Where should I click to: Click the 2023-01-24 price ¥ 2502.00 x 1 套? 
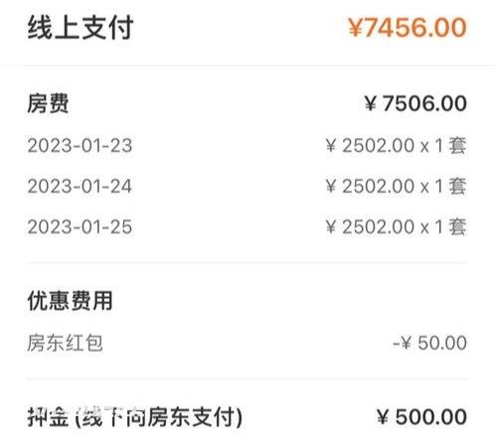pos(396,186)
